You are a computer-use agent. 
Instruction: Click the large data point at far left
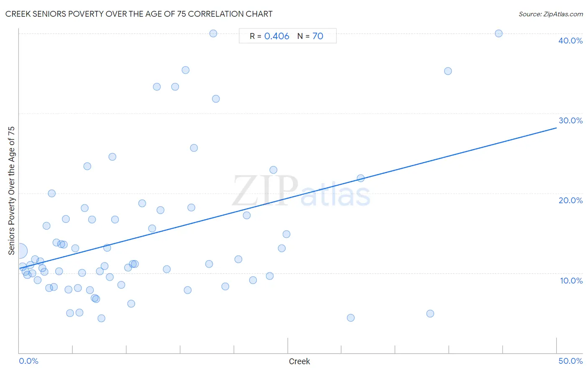(19, 251)
